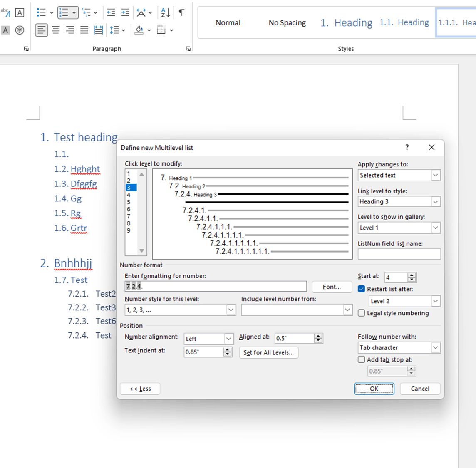
Task: Expand the Link level to style dropdown
Action: point(399,202)
